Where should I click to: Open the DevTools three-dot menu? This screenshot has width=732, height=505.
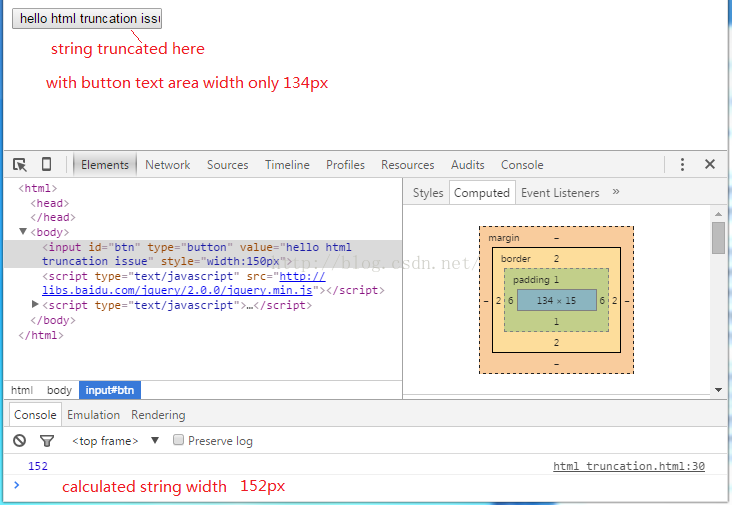click(x=682, y=164)
